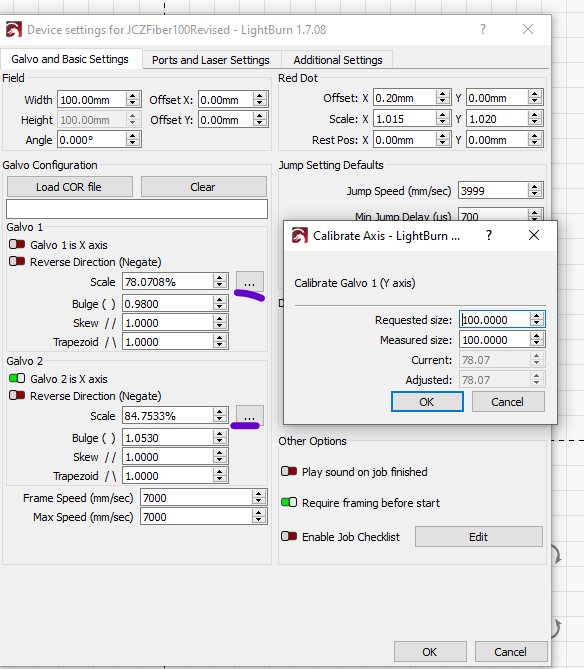Click Load COR file button
The width and height of the screenshot is (584, 669).
tap(70, 187)
